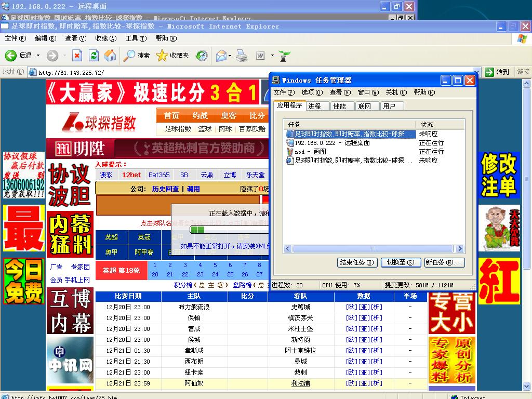Click the 新任务 button in Task Manager

pyautogui.click(x=444, y=262)
